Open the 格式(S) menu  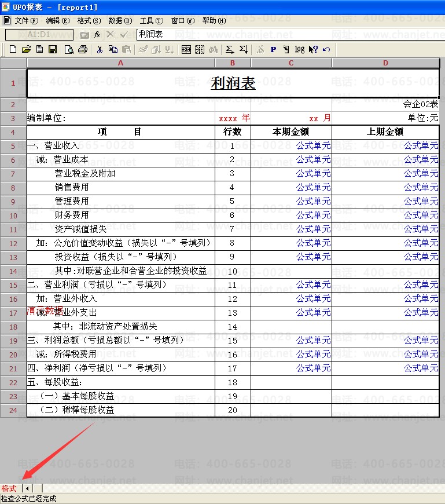pyautogui.click(x=89, y=21)
